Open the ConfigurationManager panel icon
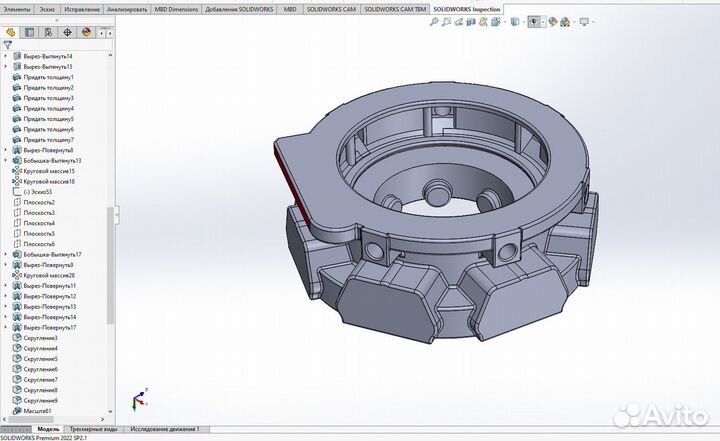This screenshot has width=720, height=441. [48, 31]
